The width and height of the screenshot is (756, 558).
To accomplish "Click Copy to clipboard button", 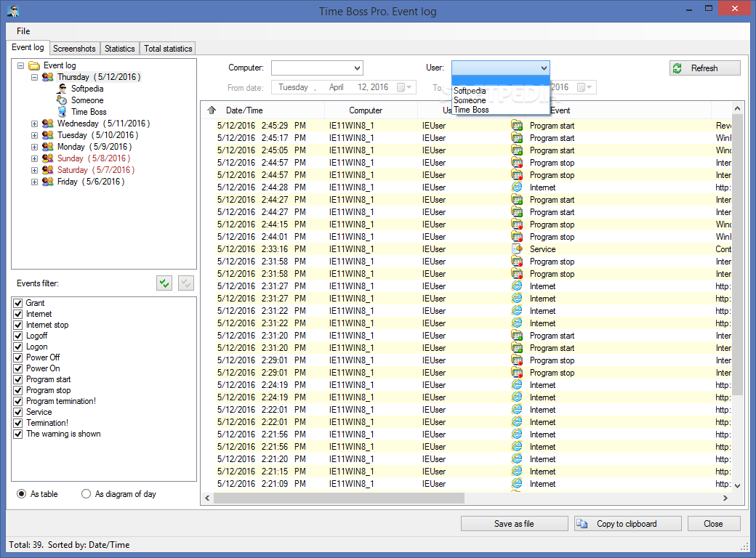I will click(627, 524).
